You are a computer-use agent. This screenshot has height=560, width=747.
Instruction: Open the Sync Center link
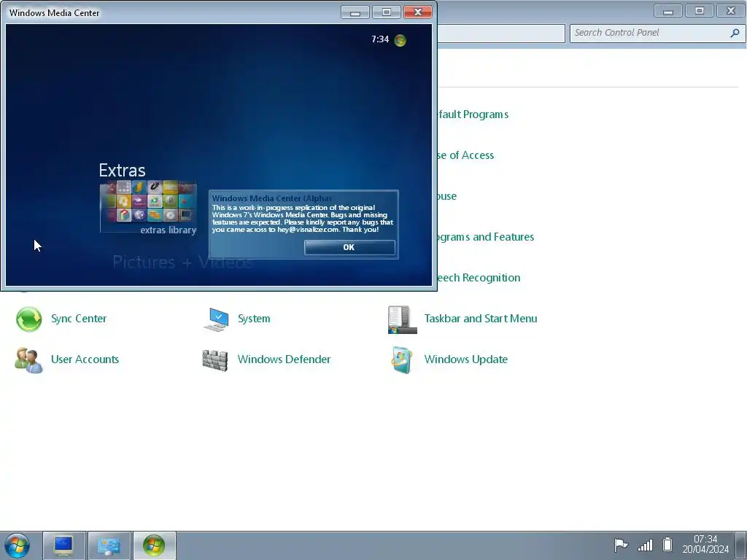[79, 319]
